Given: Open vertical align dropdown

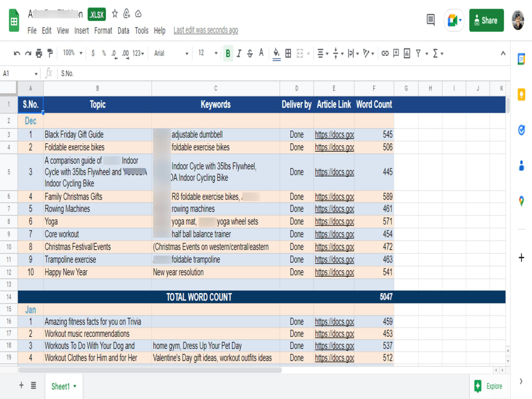Looking at the screenshot, I should click(338, 53).
